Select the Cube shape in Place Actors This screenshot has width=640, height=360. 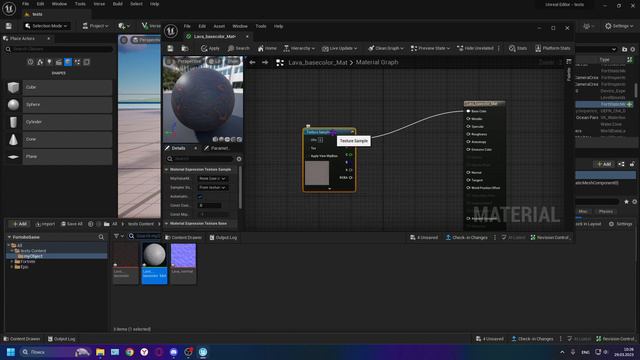[60, 87]
